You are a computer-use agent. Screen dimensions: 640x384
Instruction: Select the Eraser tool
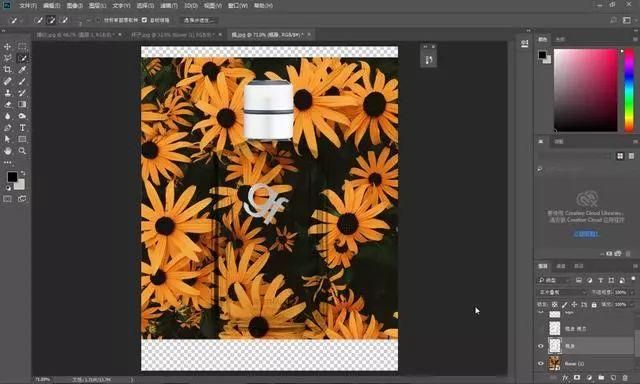click(x=7, y=104)
